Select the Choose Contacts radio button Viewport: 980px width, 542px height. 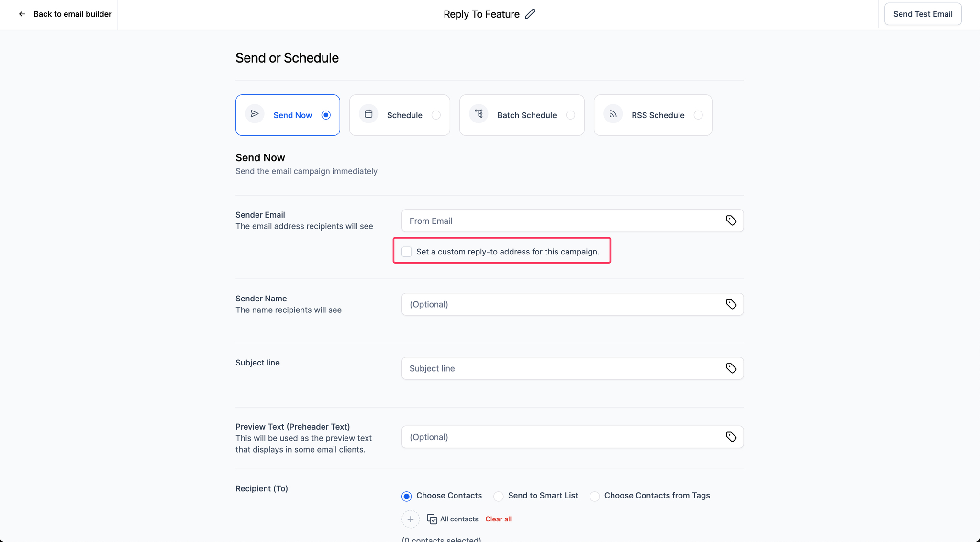pos(406,495)
